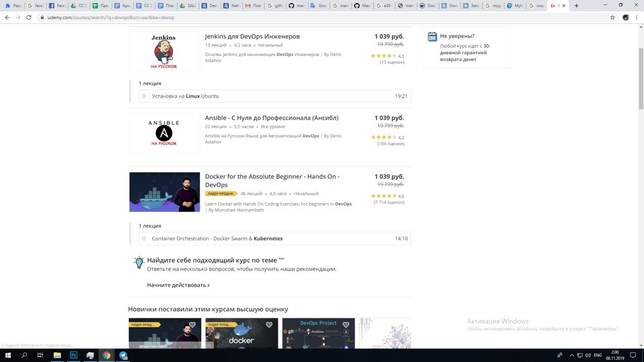Click the Ansible course logo thumbnail
Image resolution: width=644 pixels, height=362 pixels.
click(165, 133)
